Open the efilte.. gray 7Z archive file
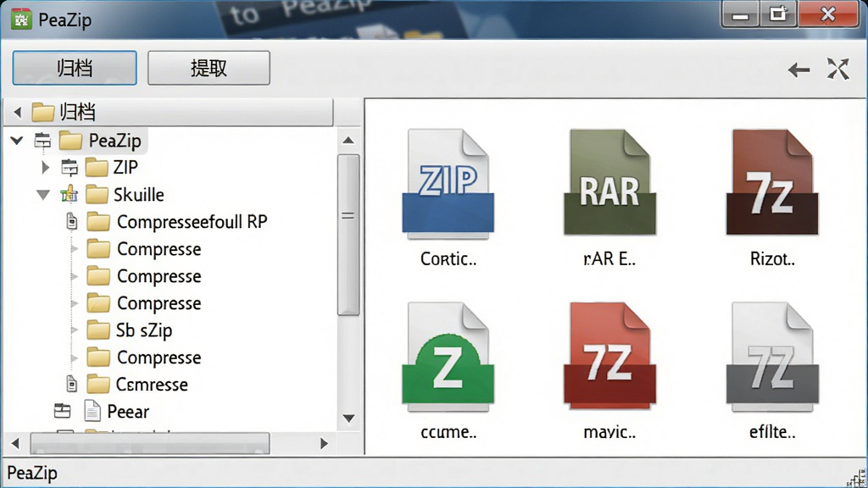This screenshot has height=488, width=868. click(771, 357)
